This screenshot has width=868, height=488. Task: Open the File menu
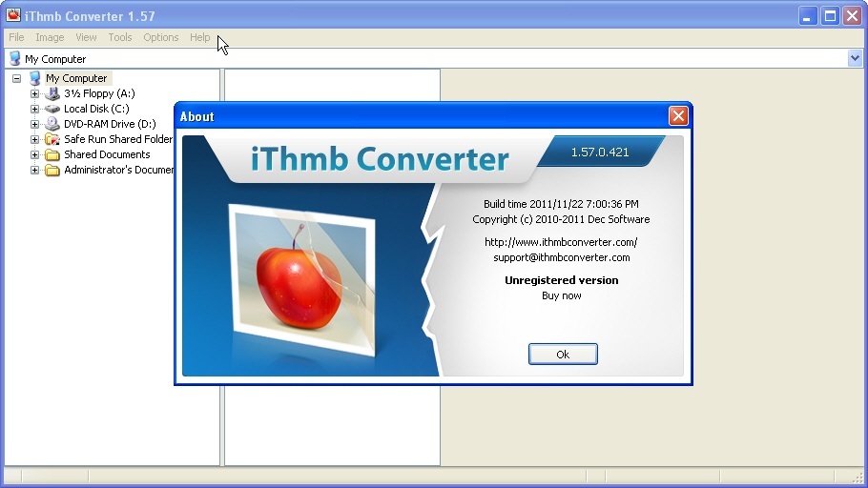(x=16, y=37)
